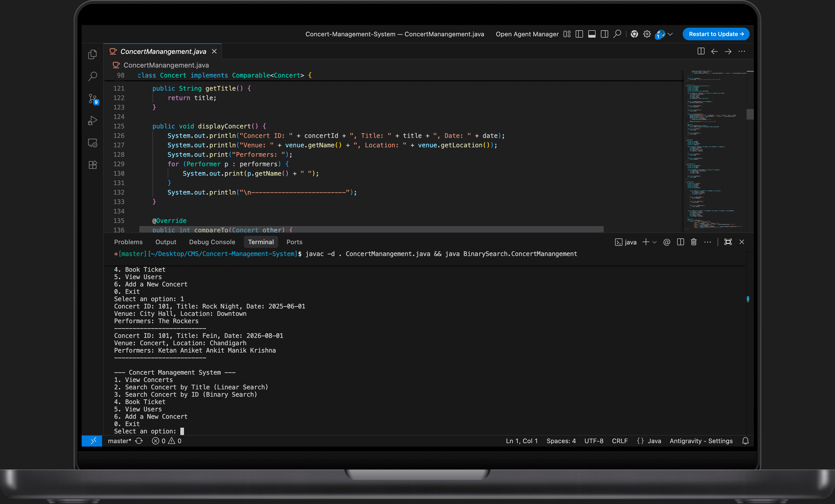The height and width of the screenshot is (504, 835).
Task: Open the terminal panel more actions menu
Action: point(708,242)
